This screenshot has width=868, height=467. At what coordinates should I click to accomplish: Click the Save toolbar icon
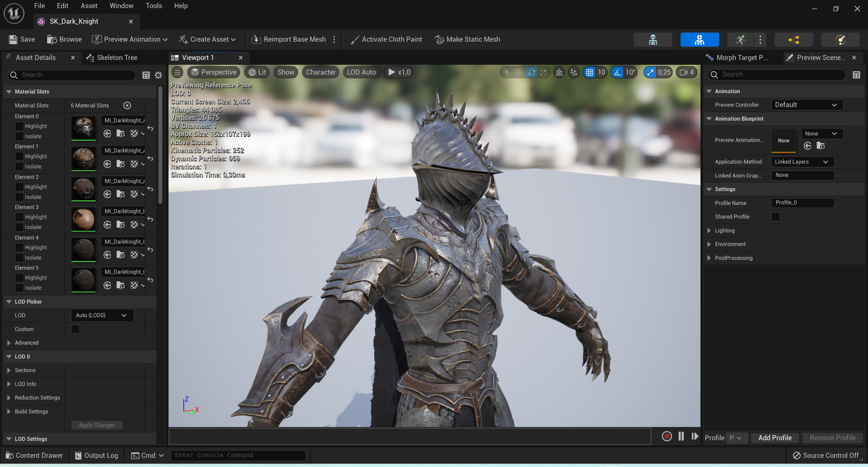point(13,40)
